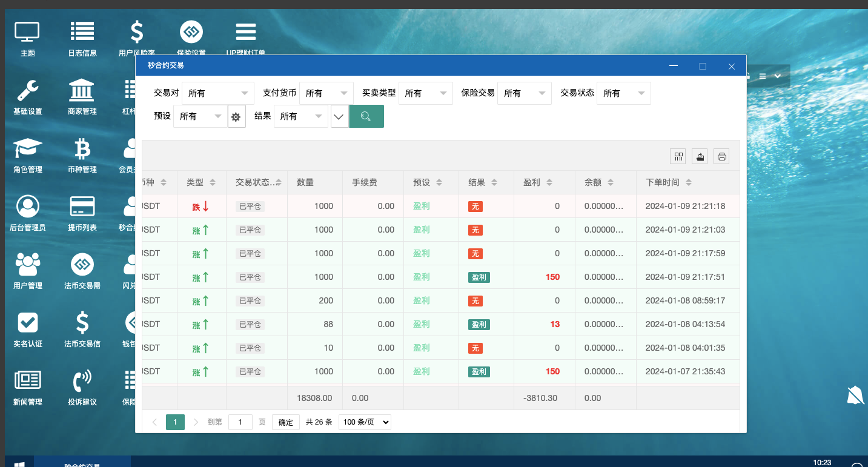The height and width of the screenshot is (467, 868).
Task: Click the export icon above the table
Action: tap(700, 157)
